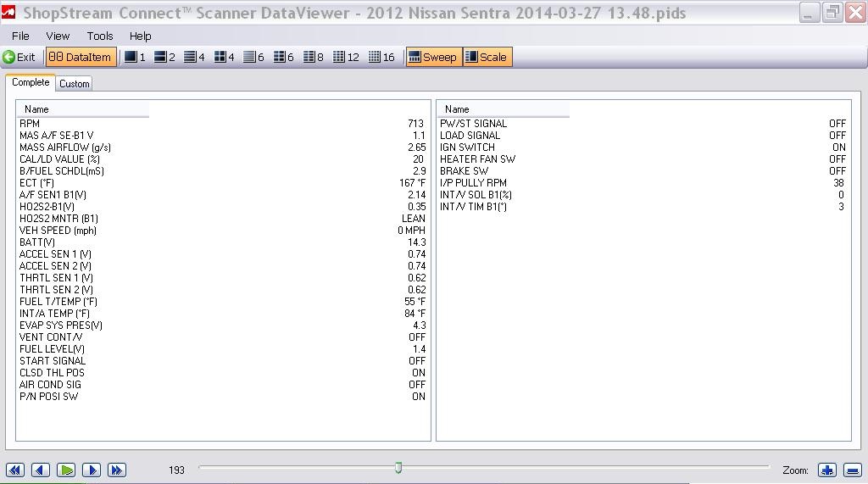The image size is (868, 484).
Task: Select the 16-graph layout icon
Action: (381, 57)
